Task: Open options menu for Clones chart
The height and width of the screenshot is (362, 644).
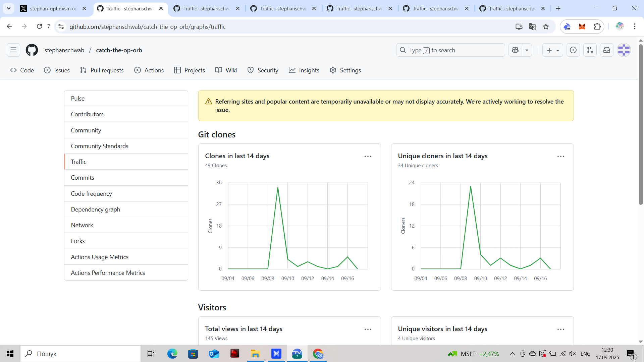Action: pyautogui.click(x=368, y=157)
